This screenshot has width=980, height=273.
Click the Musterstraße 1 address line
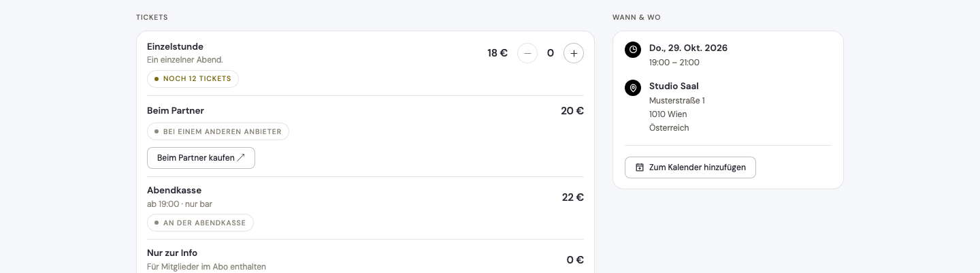pyautogui.click(x=676, y=101)
